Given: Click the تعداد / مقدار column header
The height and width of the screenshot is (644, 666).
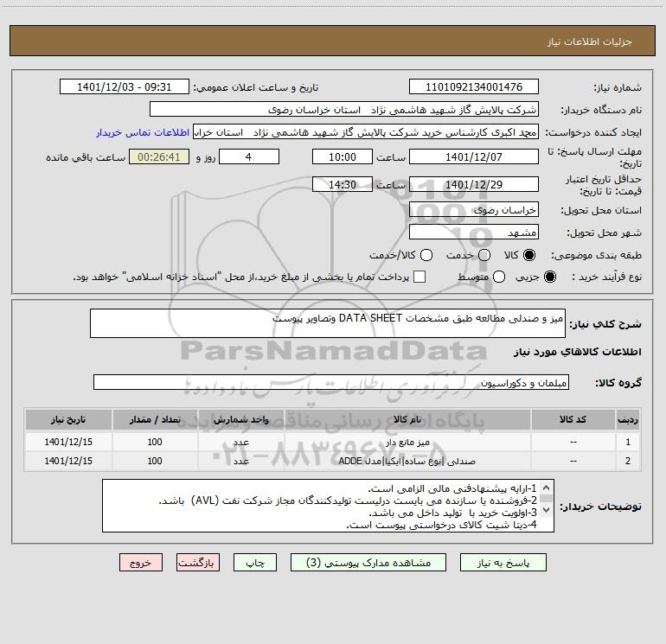Looking at the screenshot, I should click(x=155, y=419).
